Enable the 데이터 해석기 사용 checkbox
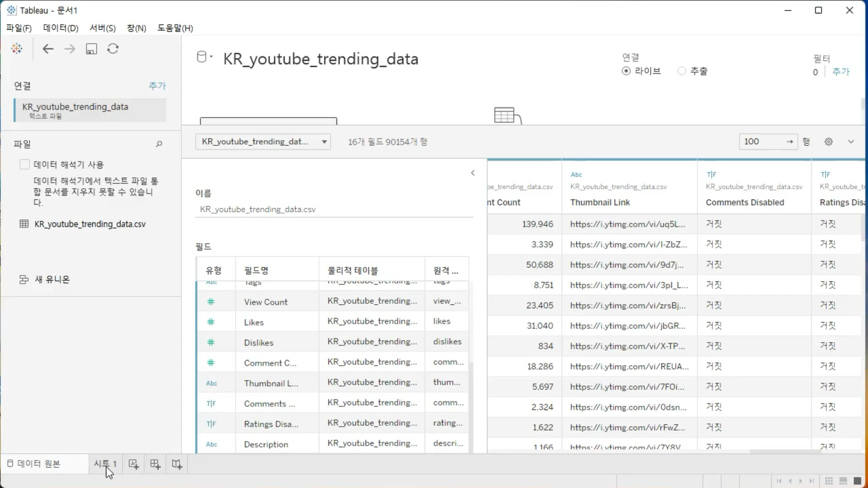Viewport: 868px width, 488px height. [25, 164]
